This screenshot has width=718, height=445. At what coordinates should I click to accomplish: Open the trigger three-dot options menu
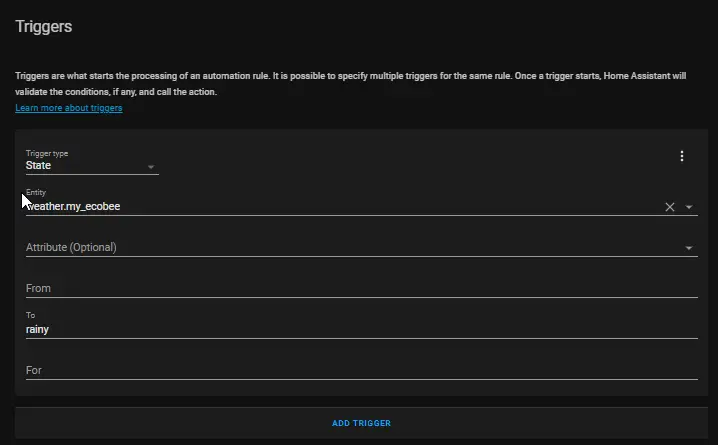point(682,156)
